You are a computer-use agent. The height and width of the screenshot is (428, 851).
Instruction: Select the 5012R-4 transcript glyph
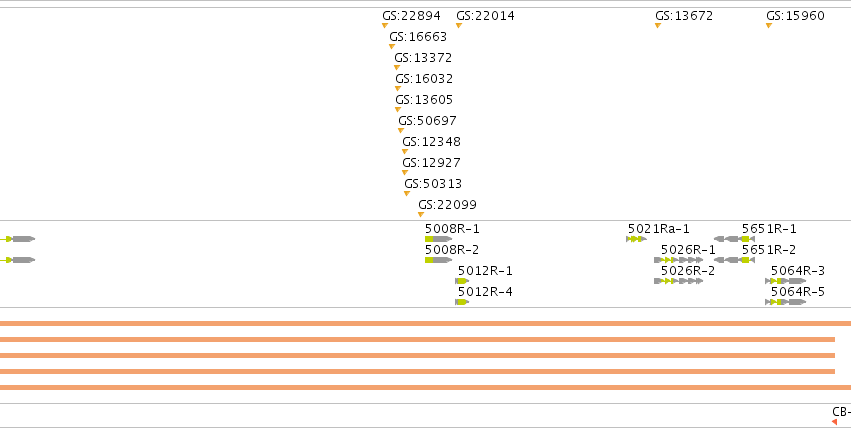pyautogui.click(x=462, y=302)
